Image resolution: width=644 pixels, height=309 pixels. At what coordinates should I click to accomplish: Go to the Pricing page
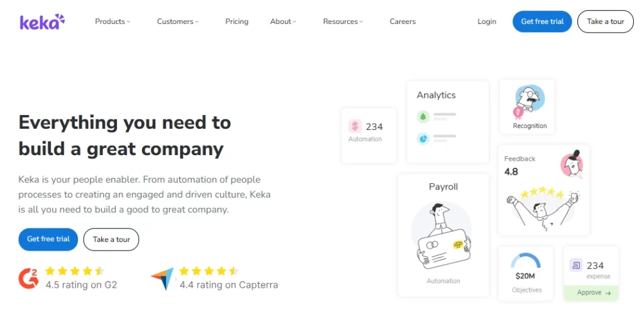[236, 21]
